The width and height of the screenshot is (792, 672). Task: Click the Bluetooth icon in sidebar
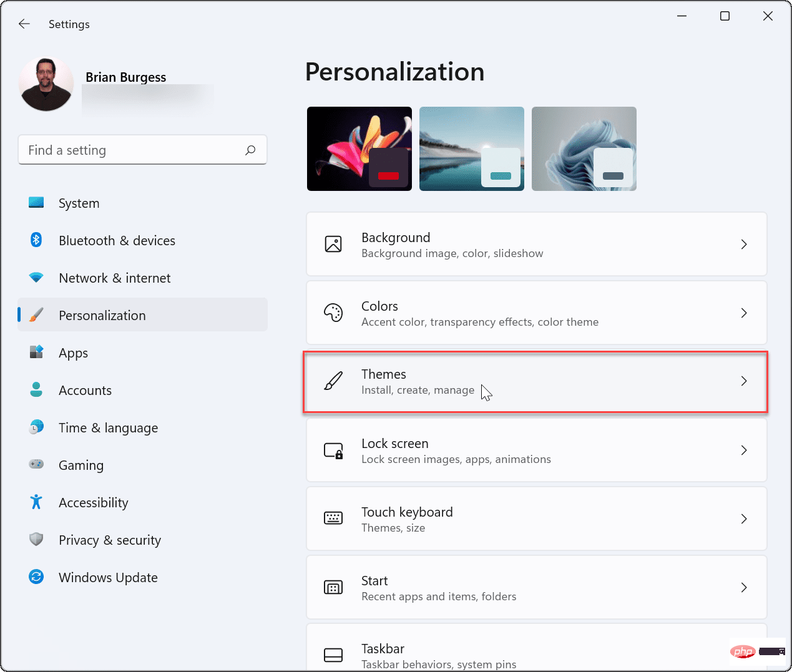pyautogui.click(x=36, y=240)
